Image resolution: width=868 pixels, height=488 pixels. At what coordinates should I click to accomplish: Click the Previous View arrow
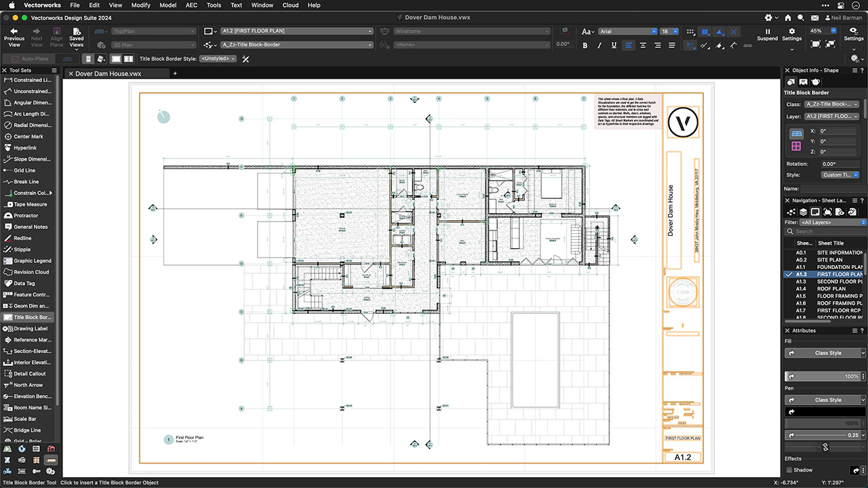[x=14, y=35]
